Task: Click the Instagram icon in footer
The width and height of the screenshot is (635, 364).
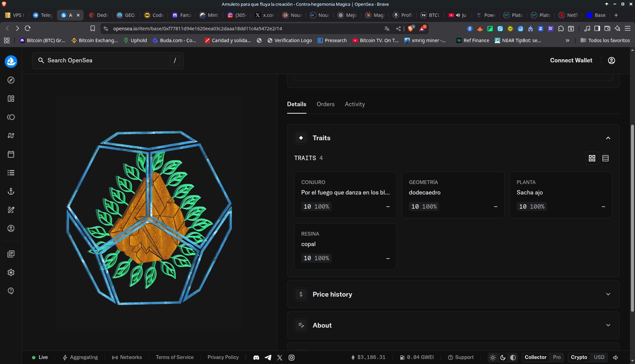Action: point(292,357)
